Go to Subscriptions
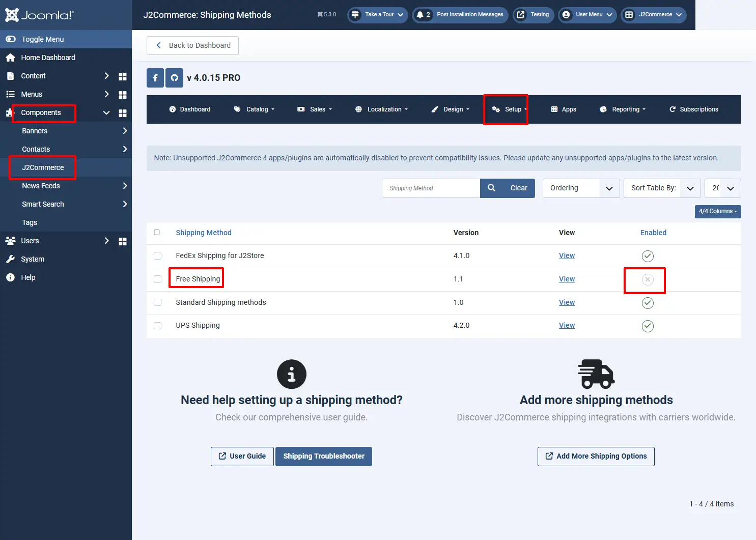Image resolution: width=756 pixels, height=540 pixels. [x=693, y=109]
